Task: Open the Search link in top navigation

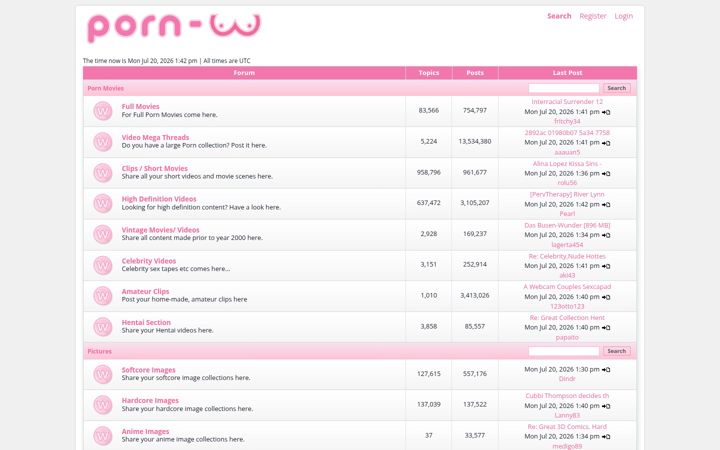Action: pos(559,16)
